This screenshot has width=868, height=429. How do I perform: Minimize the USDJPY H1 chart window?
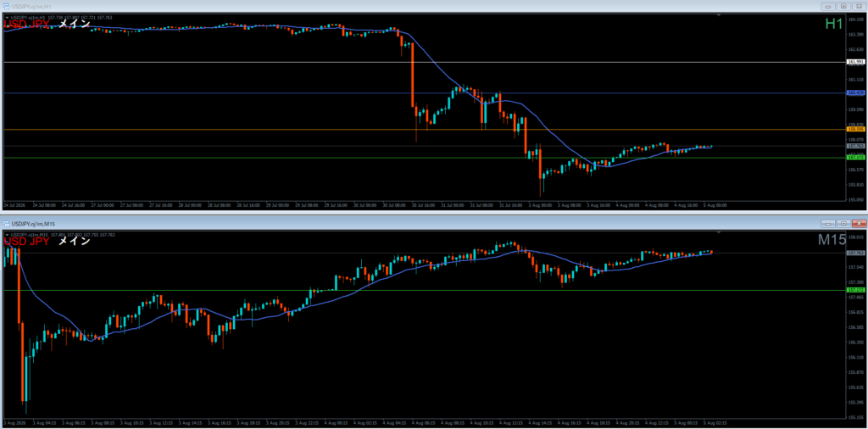[x=829, y=6]
